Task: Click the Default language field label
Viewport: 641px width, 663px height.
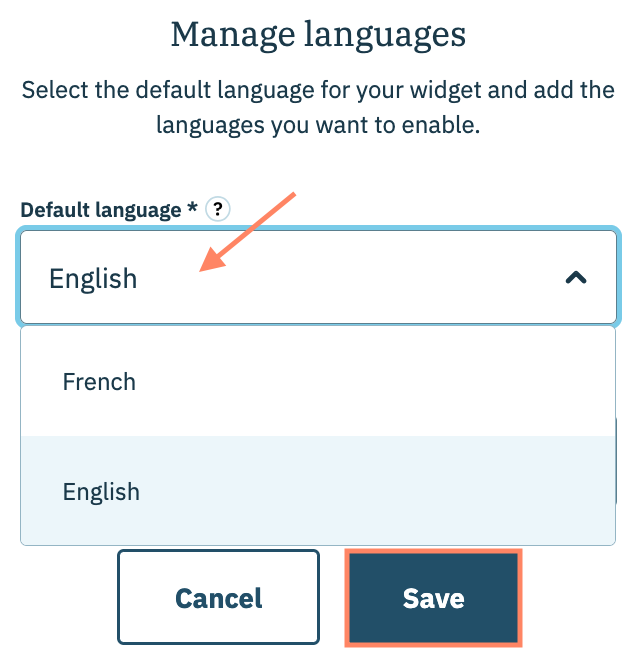Action: pos(102,210)
